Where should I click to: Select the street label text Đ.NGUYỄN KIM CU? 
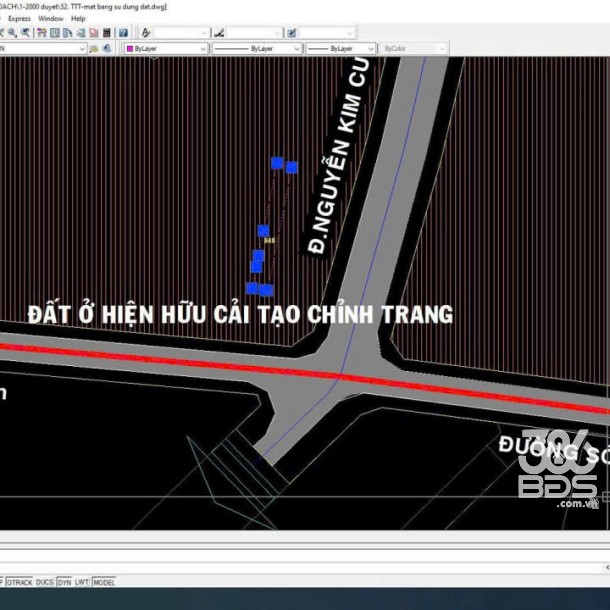point(338,156)
